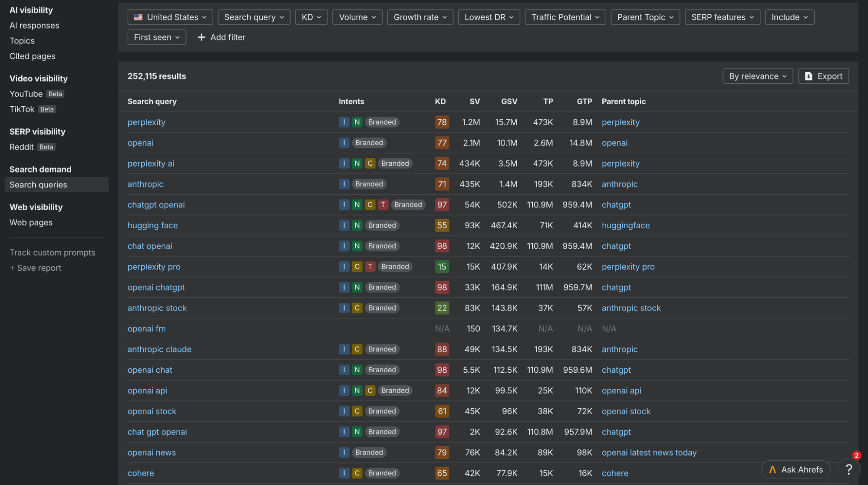Click the KD column header
Screen dimensions: 868x485
tap(440, 102)
